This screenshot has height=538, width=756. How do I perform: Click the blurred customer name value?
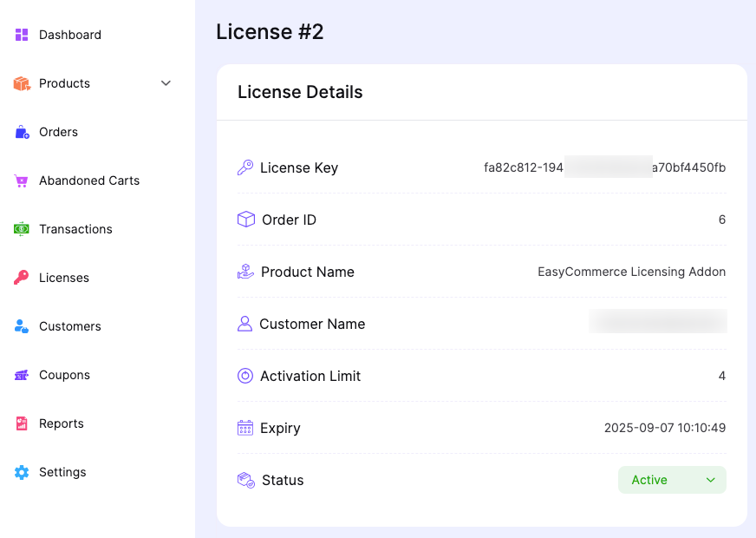point(658,321)
